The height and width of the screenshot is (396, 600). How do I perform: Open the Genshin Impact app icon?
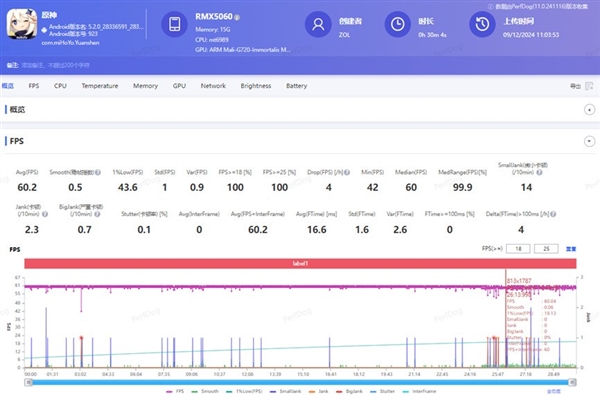pyautogui.click(x=22, y=24)
